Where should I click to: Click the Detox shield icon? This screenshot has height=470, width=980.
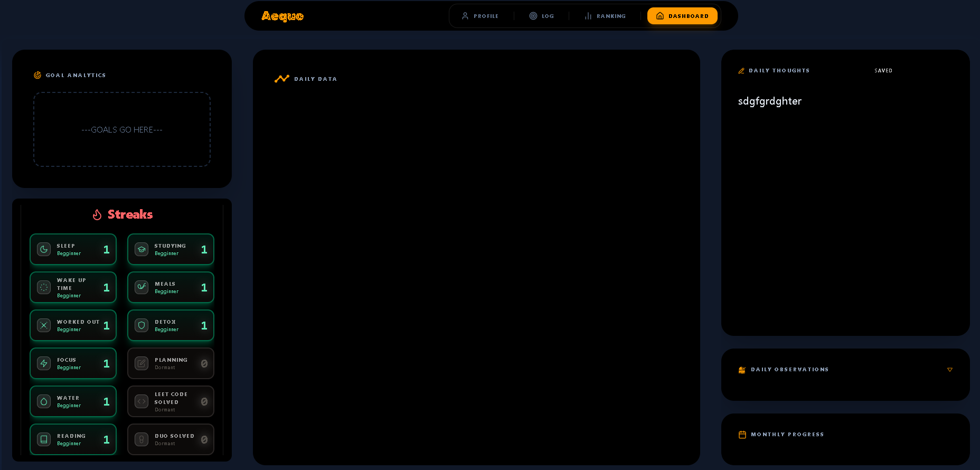click(x=142, y=325)
